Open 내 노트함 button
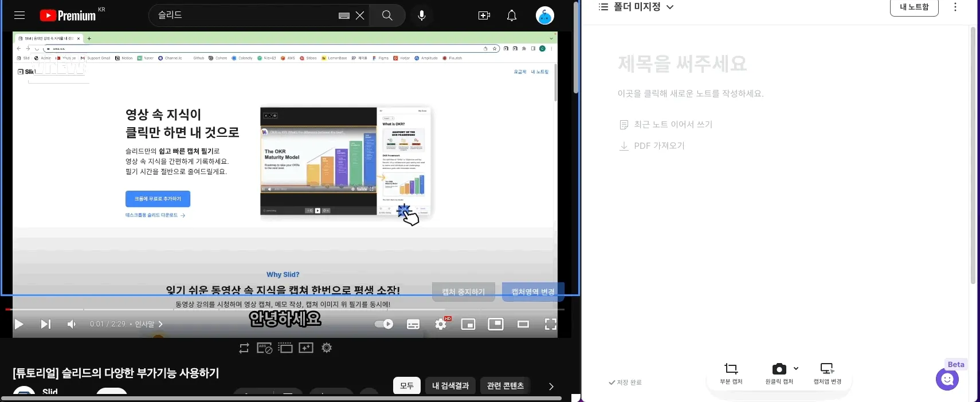980x402 pixels. [914, 7]
